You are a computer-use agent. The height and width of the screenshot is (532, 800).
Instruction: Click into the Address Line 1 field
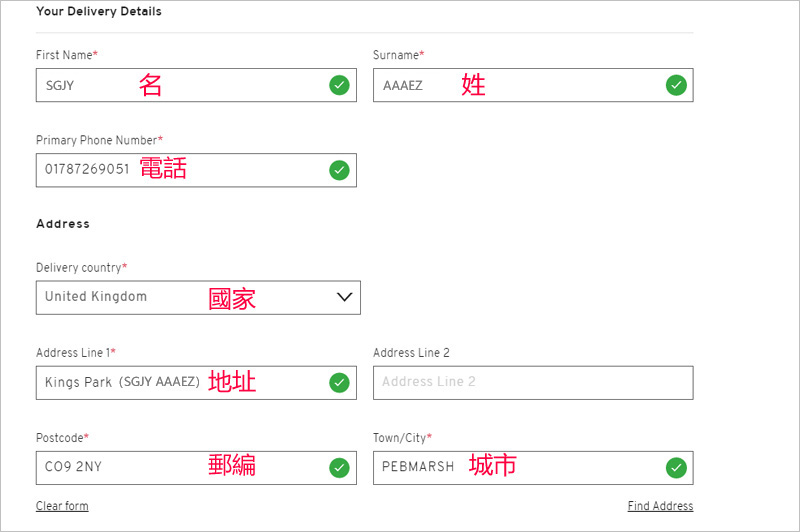coord(196,383)
